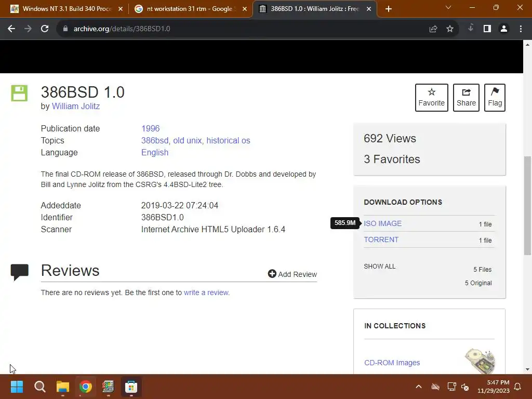This screenshot has height=399, width=532.
Task: Open a new browser tab
Action: click(389, 9)
